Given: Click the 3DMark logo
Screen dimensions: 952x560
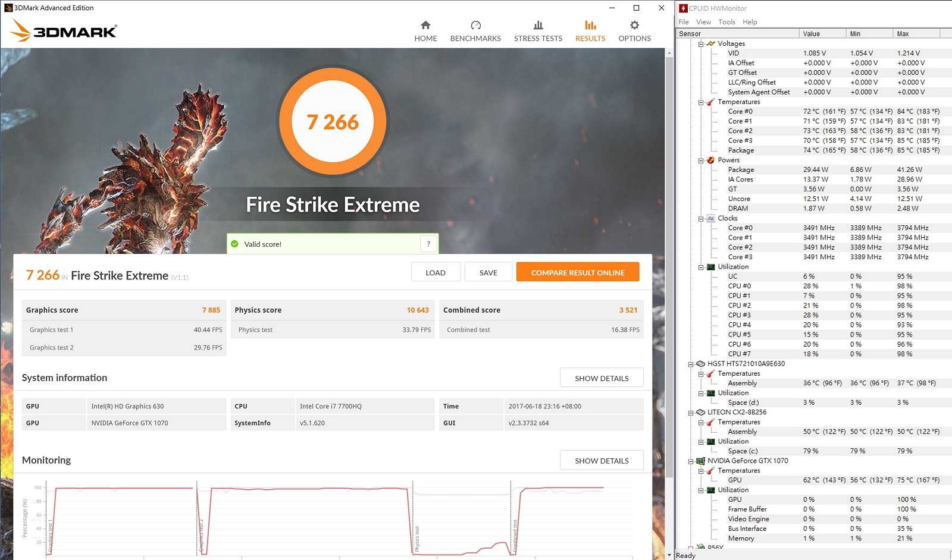Looking at the screenshot, I should point(64,30).
